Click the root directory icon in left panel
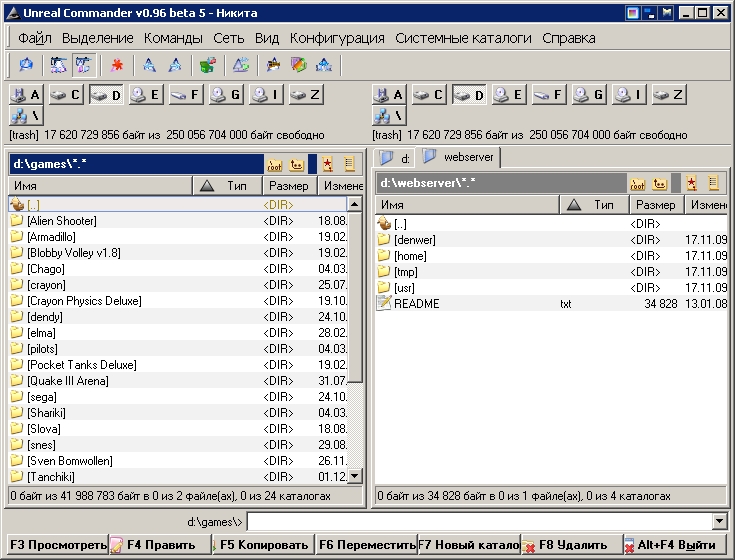Image resolution: width=735 pixels, height=560 pixels. [x=274, y=164]
